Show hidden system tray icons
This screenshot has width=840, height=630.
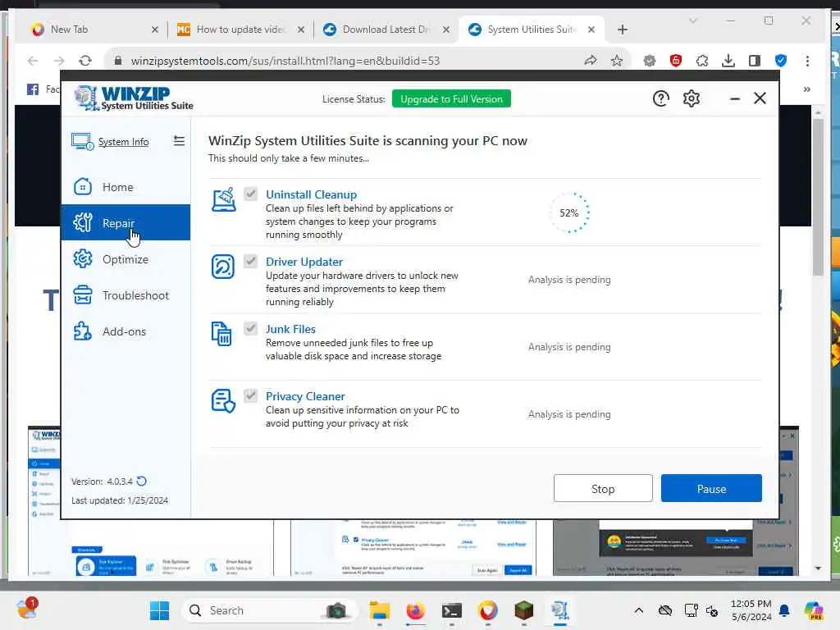638,610
